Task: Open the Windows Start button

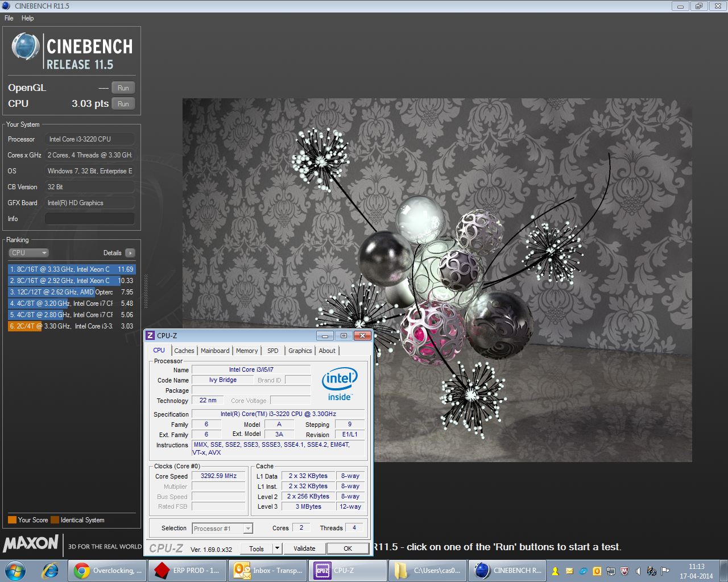Action: (x=15, y=571)
